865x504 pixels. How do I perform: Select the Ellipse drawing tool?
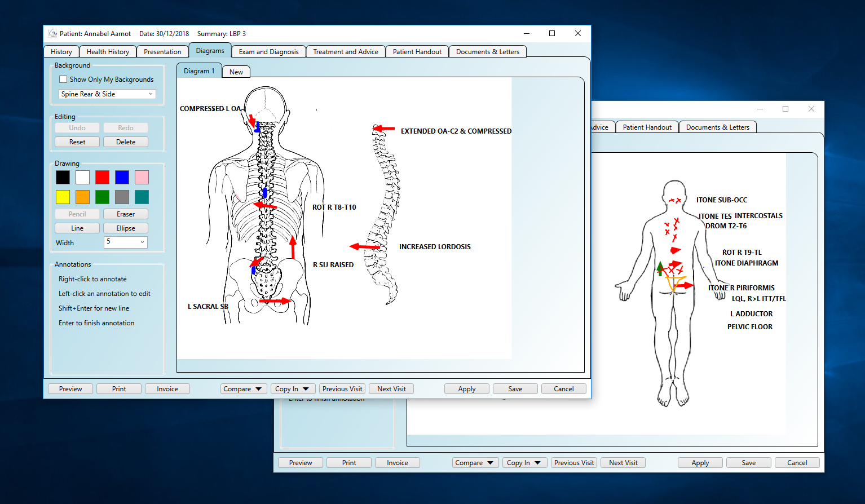point(125,228)
